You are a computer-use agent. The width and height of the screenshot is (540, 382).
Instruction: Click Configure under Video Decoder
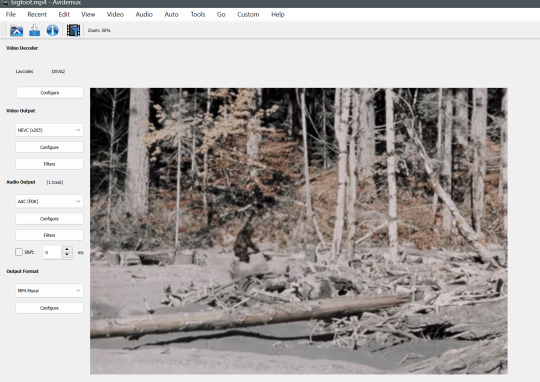50,93
